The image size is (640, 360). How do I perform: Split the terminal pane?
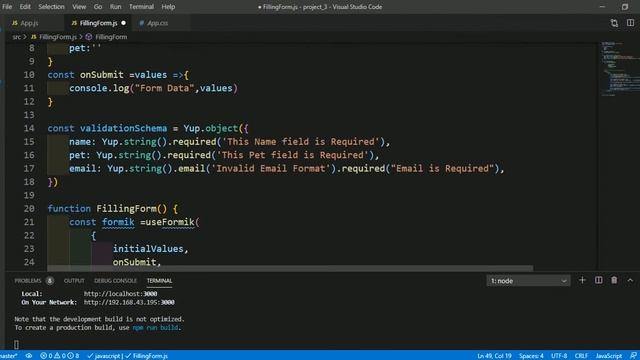coord(598,280)
